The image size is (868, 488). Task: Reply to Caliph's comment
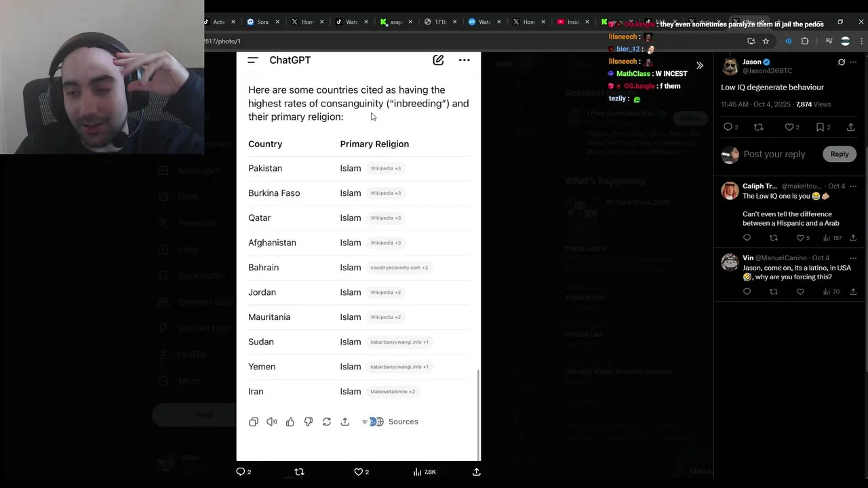point(747,238)
